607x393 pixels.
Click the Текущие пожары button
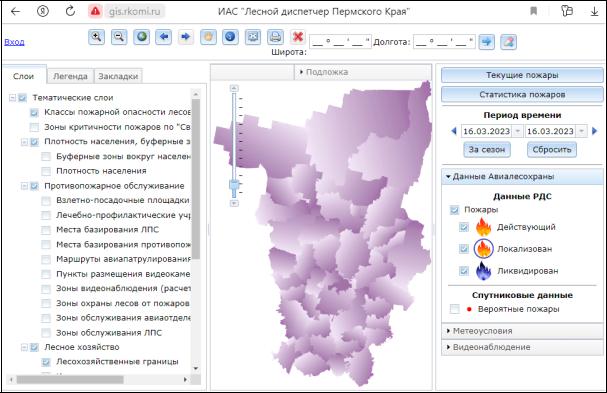coord(522,75)
